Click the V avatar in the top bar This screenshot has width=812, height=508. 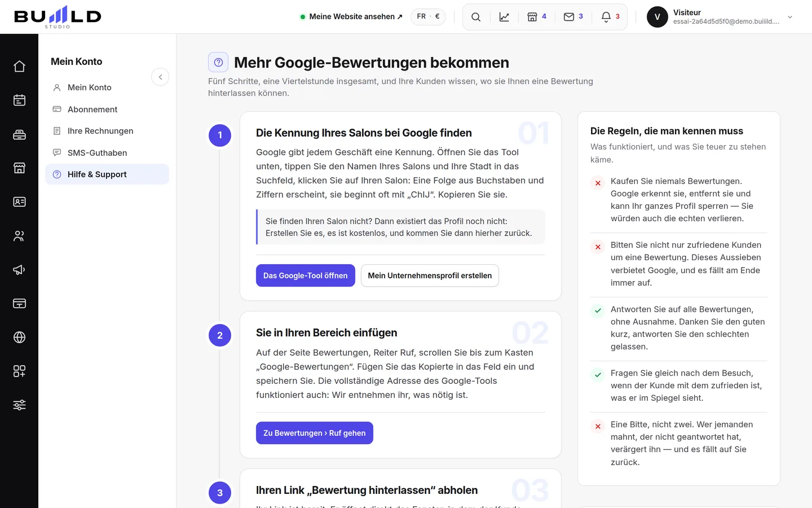coord(657,17)
